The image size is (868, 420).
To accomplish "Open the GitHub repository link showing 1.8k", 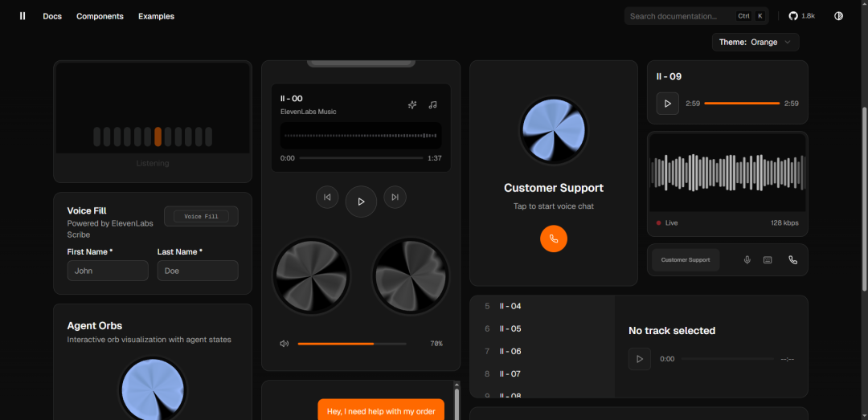I will (x=801, y=16).
